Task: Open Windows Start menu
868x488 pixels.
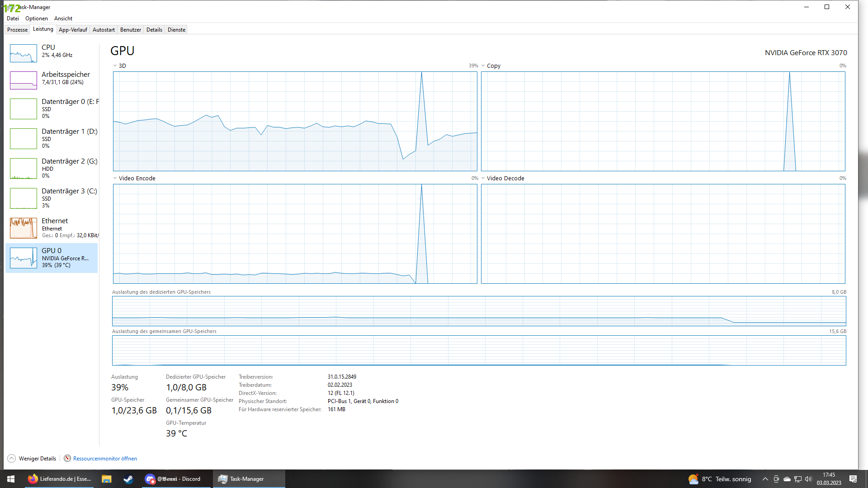Action: (x=11, y=479)
